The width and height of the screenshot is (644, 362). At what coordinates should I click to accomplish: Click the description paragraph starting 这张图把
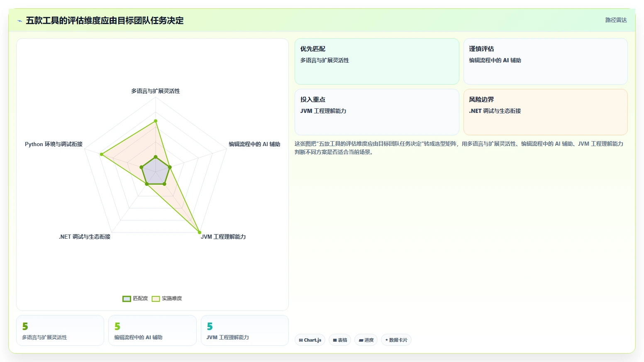click(x=459, y=148)
